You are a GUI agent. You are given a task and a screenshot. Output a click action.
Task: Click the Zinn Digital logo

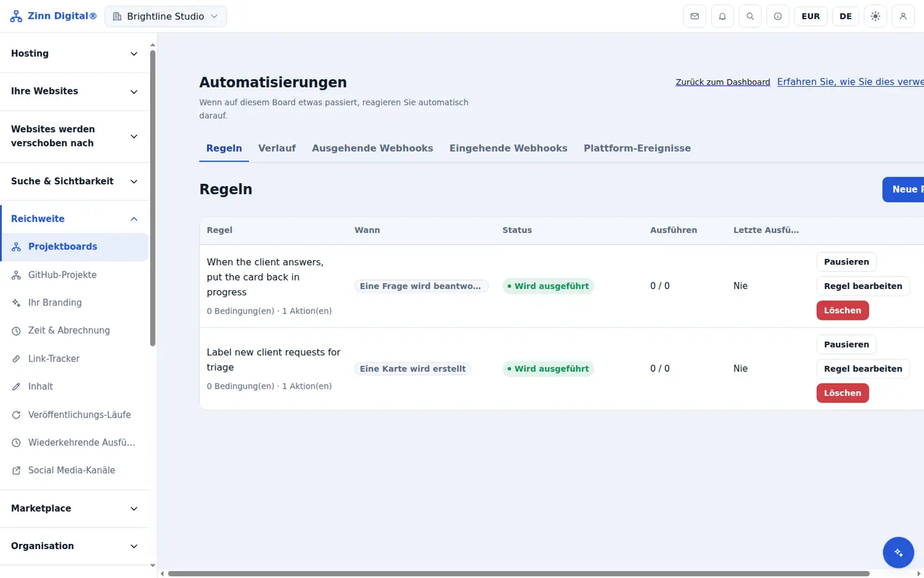(x=53, y=16)
